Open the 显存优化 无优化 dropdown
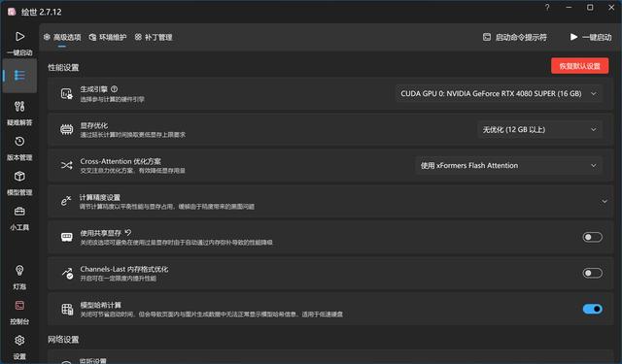 (x=540, y=129)
